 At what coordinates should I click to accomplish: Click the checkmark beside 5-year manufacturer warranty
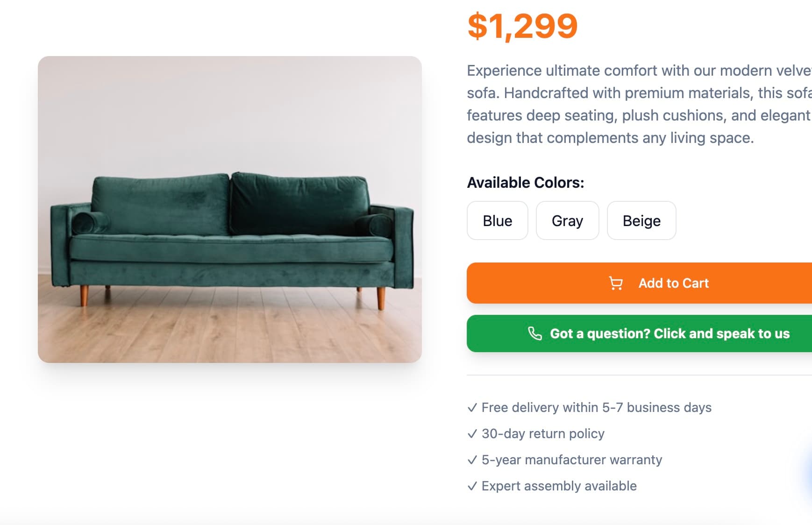point(472,460)
